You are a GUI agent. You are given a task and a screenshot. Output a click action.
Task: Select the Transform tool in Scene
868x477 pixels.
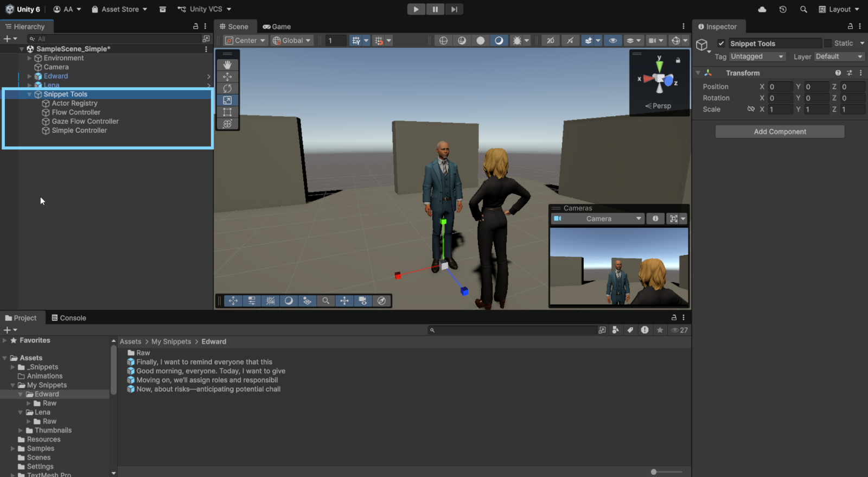click(227, 124)
